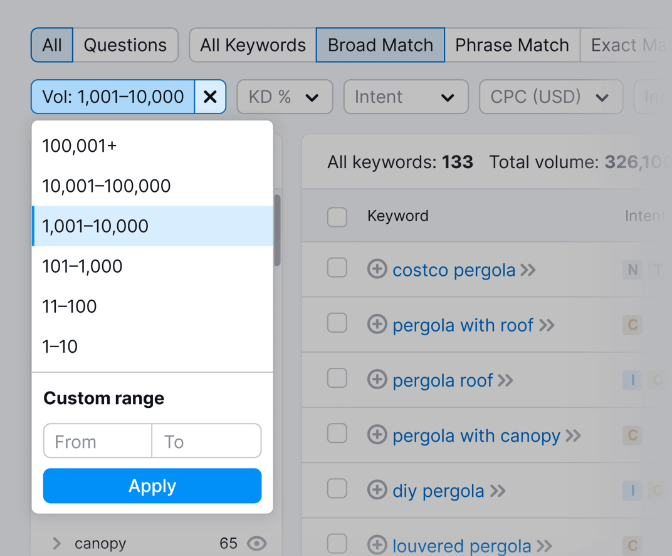The width and height of the screenshot is (672, 556).
Task: Click plus icon beside costco pergola
Action: (377, 269)
